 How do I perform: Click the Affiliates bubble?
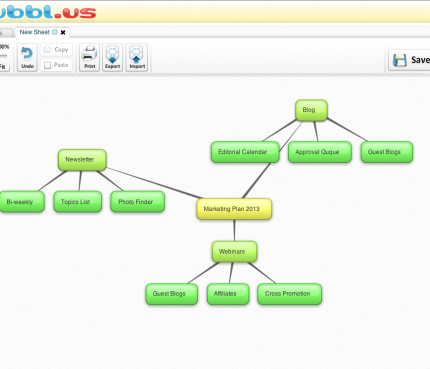(228, 294)
